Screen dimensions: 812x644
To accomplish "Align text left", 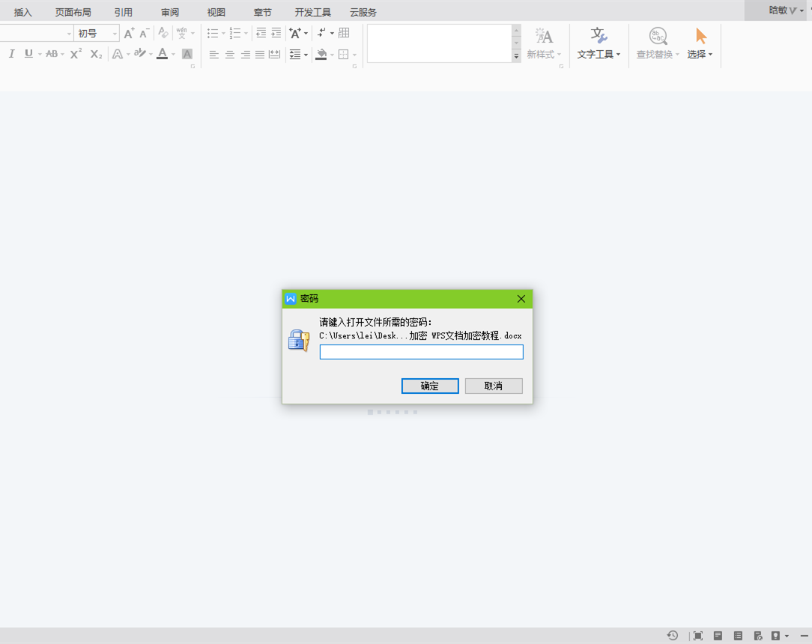I will click(214, 54).
